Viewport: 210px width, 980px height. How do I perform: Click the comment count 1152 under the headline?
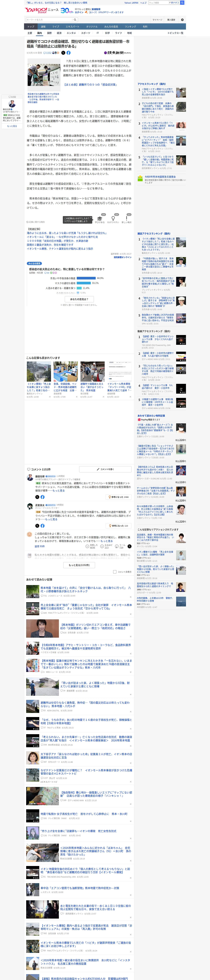pyautogui.click(x=47, y=53)
